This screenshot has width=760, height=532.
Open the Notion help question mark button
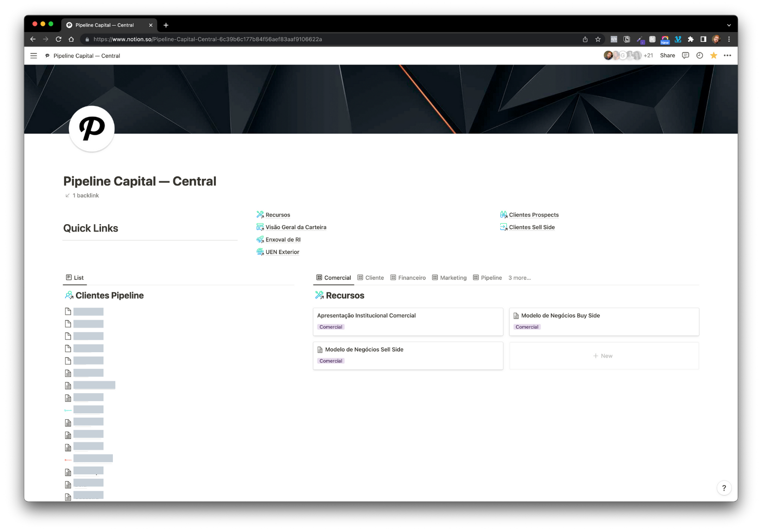724,488
